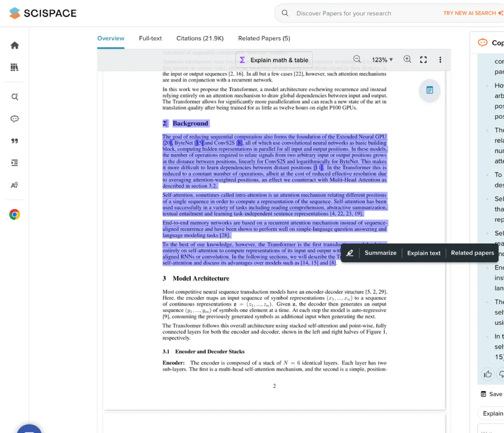Click Explain text in the selection popup
This screenshot has height=433, width=504.
pyautogui.click(x=424, y=253)
